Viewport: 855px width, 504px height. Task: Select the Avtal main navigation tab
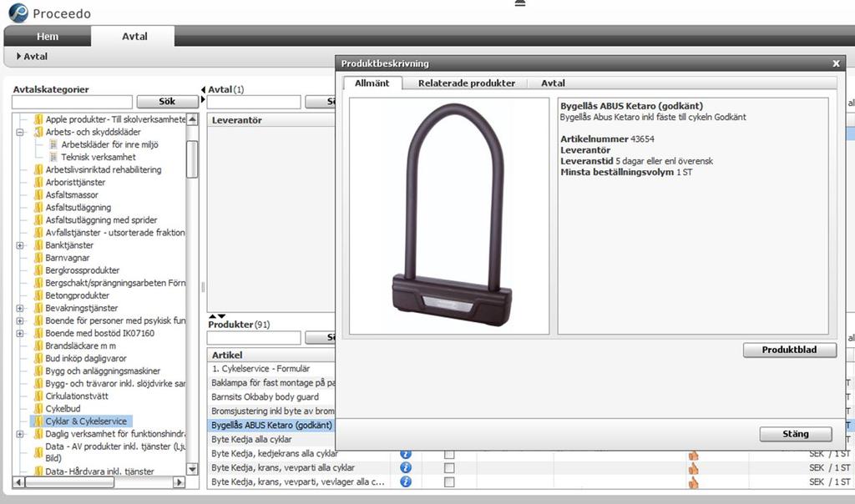(x=134, y=37)
